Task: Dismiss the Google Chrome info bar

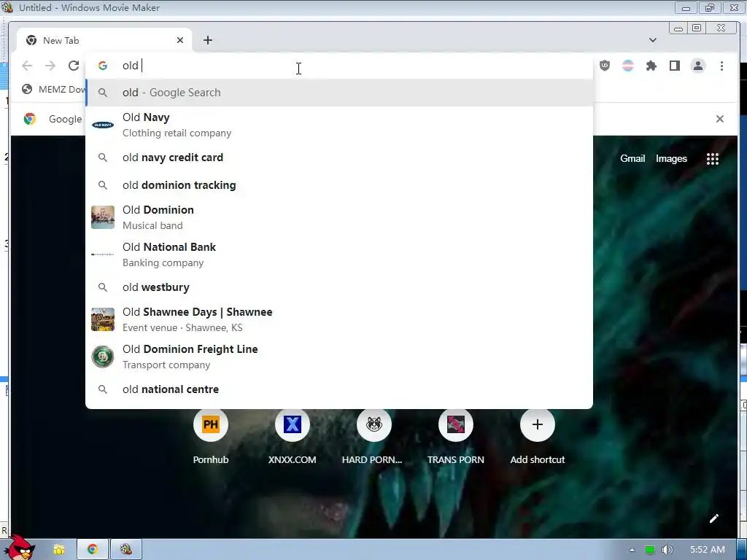Action: tap(720, 119)
